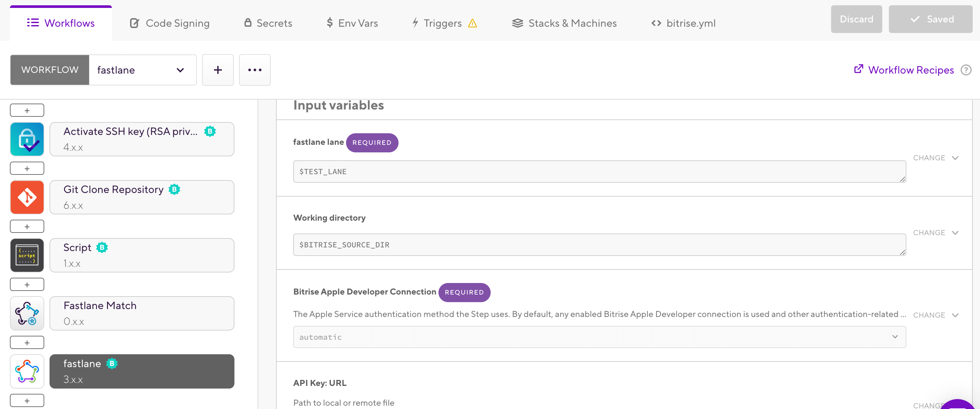Add a step between SSH key and Git Clone

[27, 169]
